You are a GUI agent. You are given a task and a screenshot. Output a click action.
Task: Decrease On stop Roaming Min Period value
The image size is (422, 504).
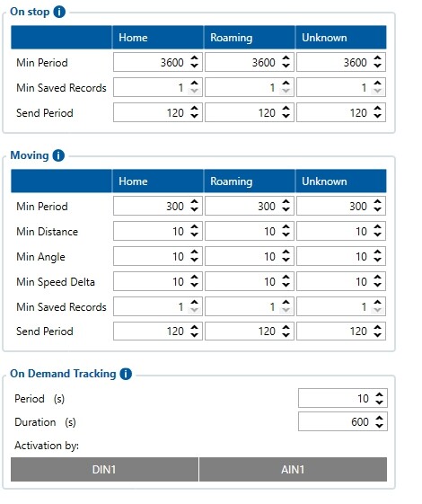coord(286,66)
